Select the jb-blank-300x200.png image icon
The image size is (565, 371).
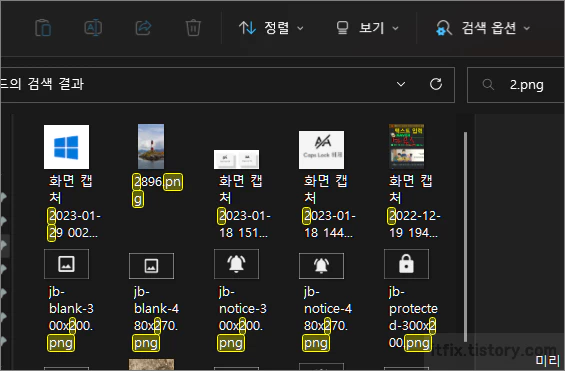(x=66, y=264)
